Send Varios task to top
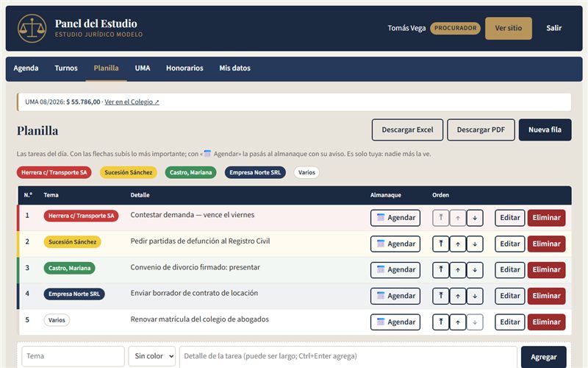 (x=440, y=322)
